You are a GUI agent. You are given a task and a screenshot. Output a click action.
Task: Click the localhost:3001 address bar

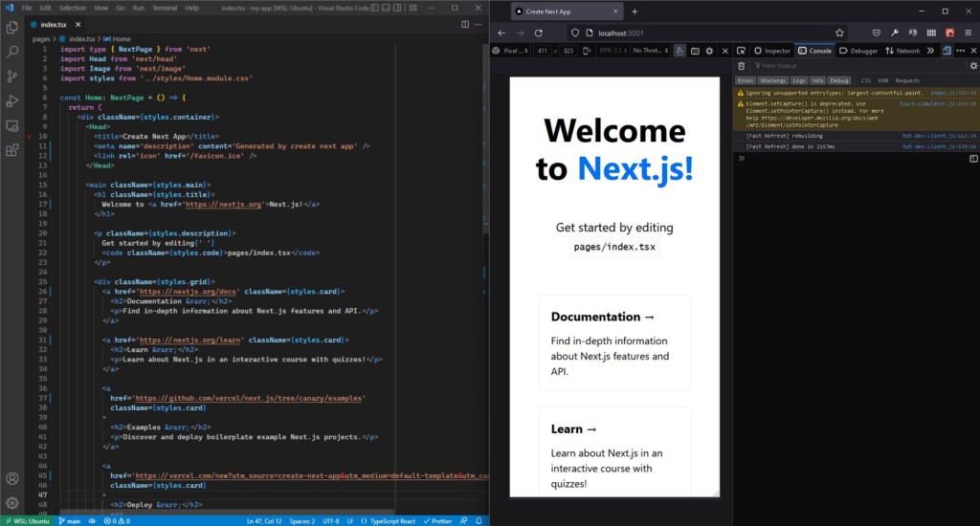[709, 33]
